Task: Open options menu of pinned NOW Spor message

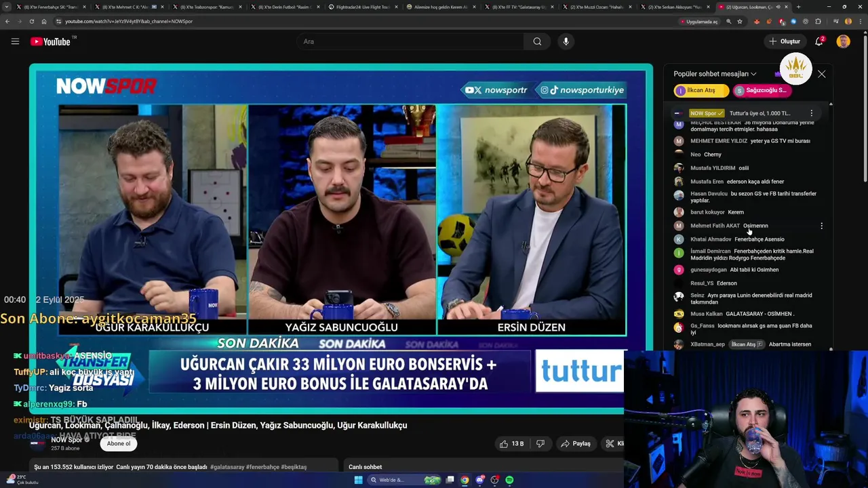Action: pos(811,113)
